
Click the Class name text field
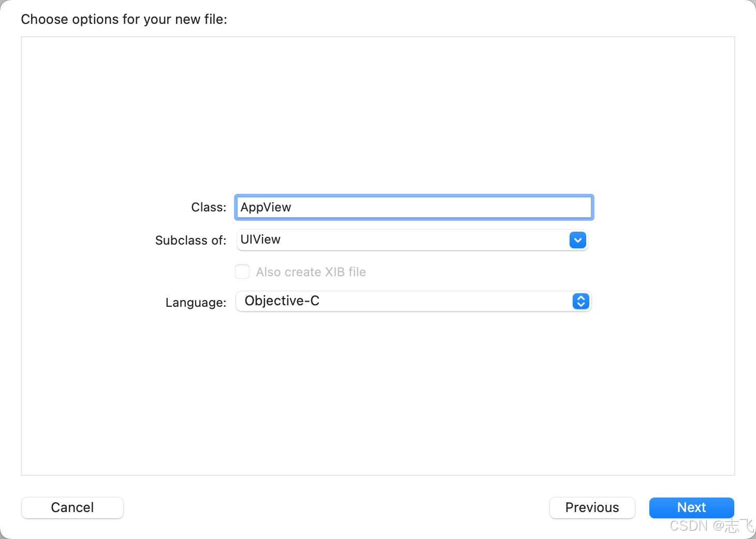[x=414, y=207]
